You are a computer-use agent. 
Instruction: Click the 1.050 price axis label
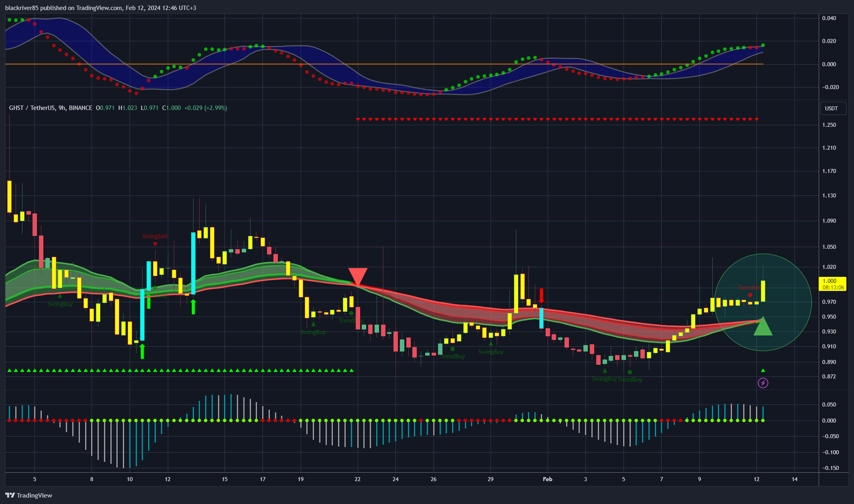(829, 247)
